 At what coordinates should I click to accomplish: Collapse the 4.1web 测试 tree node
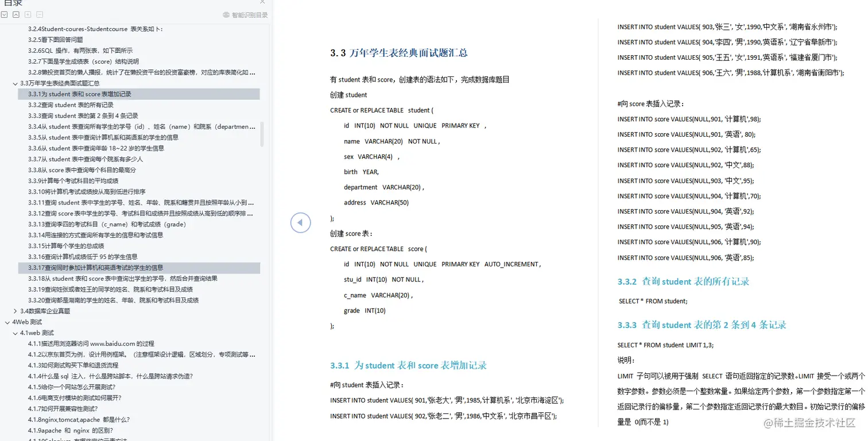[15, 332]
